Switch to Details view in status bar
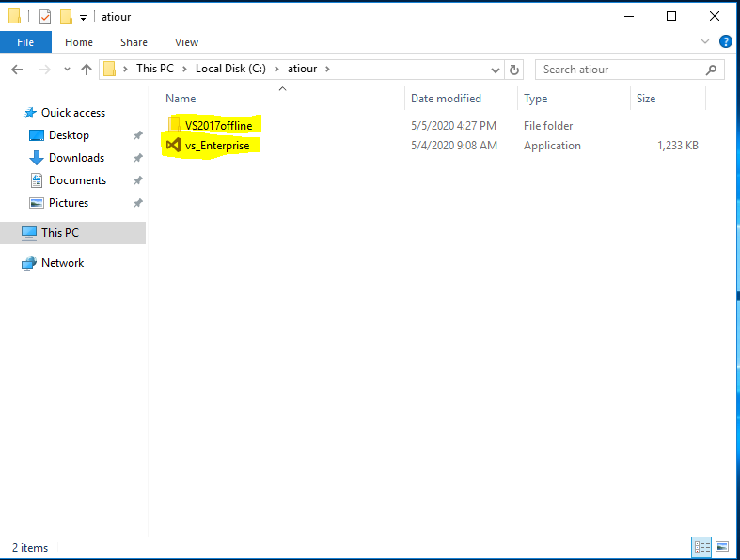The width and height of the screenshot is (740, 560). 701,547
